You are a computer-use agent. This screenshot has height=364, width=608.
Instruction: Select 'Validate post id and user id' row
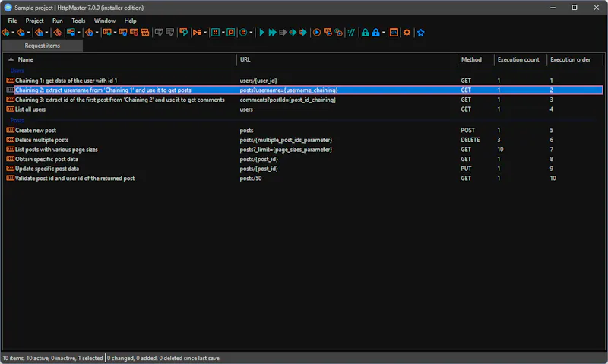305,179
